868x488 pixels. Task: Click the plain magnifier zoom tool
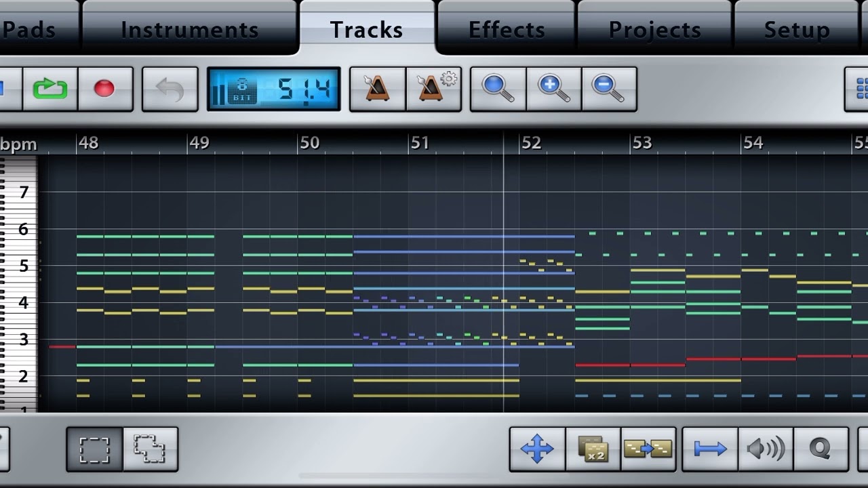(x=498, y=89)
